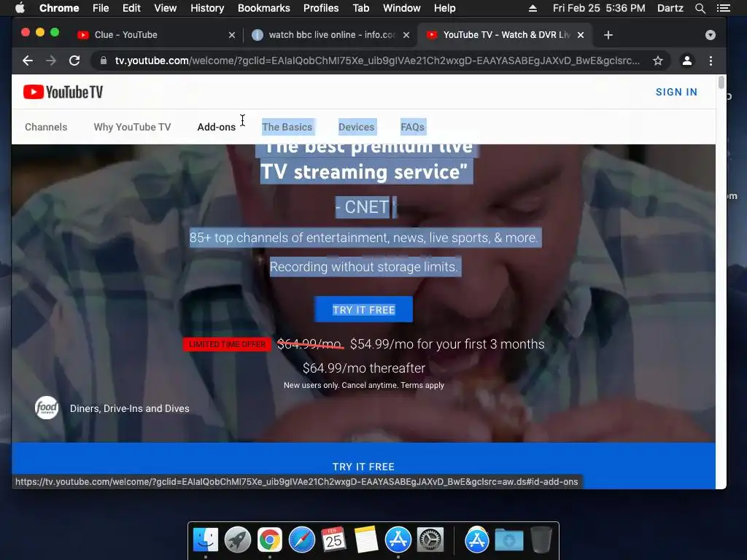Open Finder from the dock
This screenshot has height=560, width=747.
pyautogui.click(x=205, y=540)
